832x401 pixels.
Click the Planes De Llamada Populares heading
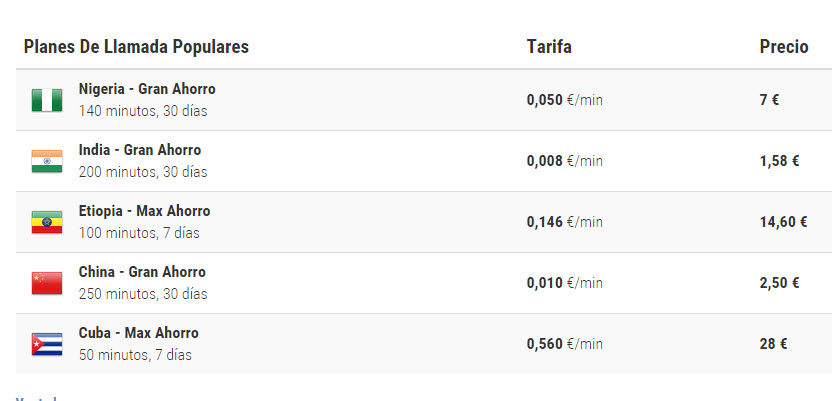(136, 47)
